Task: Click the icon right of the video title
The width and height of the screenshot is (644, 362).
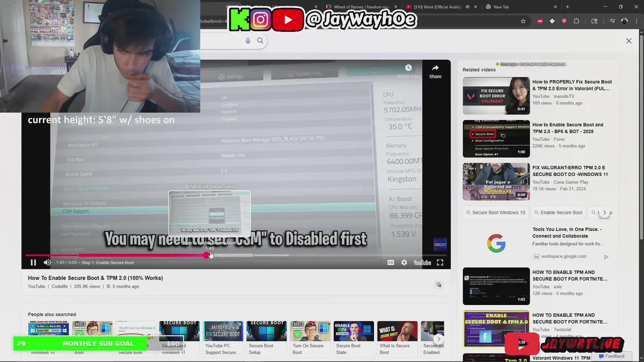Action: 439,285
